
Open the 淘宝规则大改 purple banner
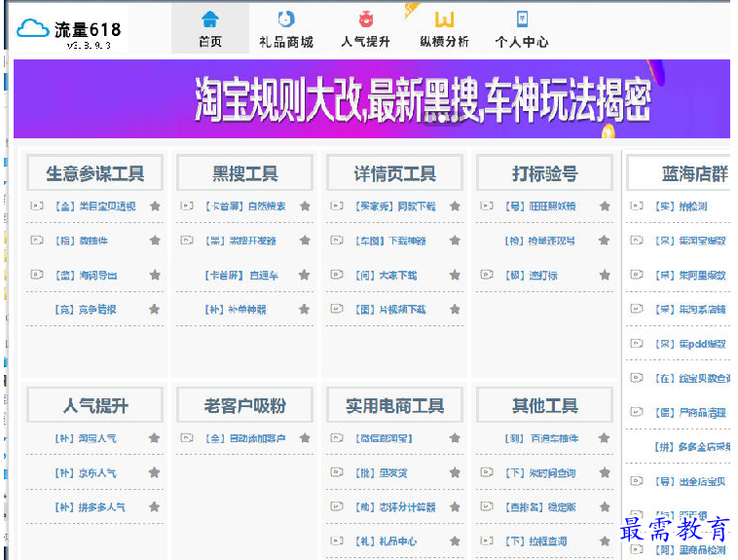click(372, 99)
